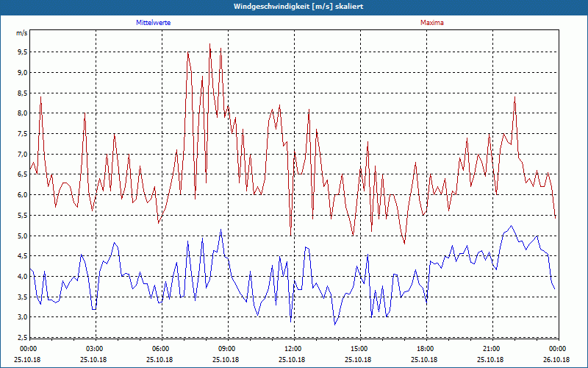Click the "8,0" y-axis value
Screen dimensions: 588x368
[x=23, y=113]
